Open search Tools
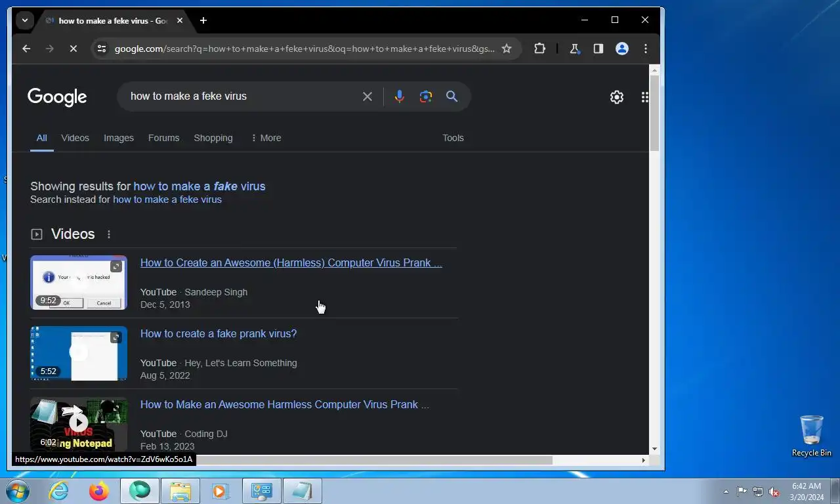Screen dimensions: 840x504 453,138
